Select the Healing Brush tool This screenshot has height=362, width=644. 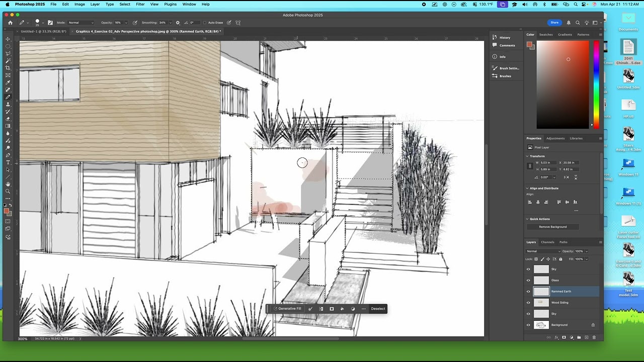[8, 90]
